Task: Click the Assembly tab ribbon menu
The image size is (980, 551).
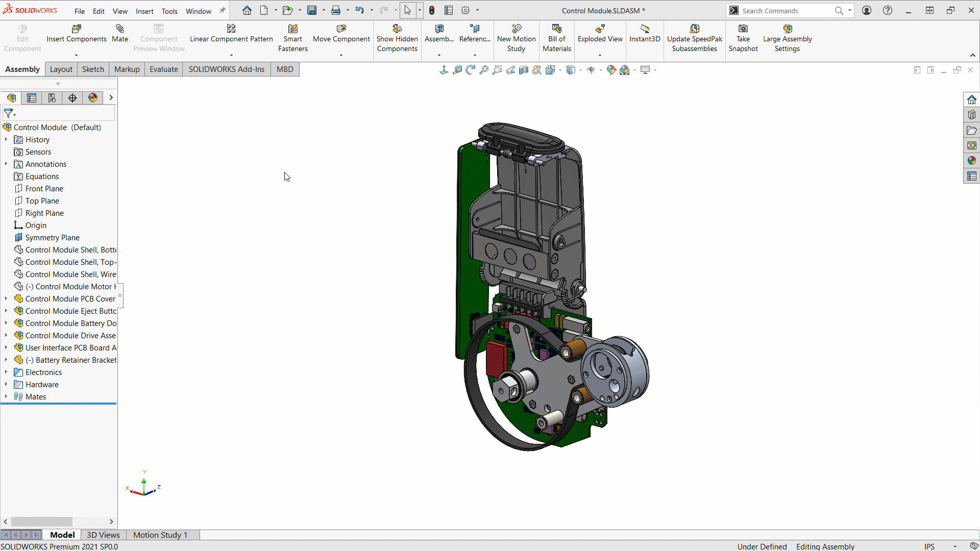Action: click(22, 69)
